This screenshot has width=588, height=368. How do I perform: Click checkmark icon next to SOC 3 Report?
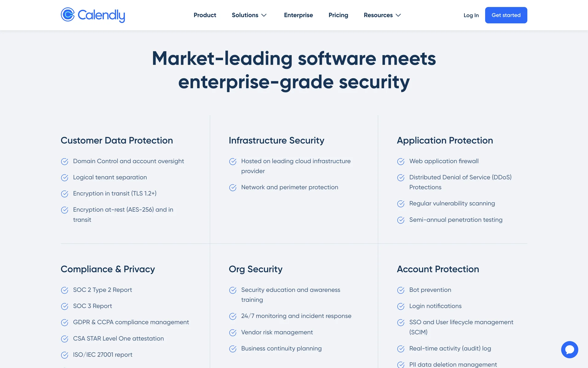pyautogui.click(x=65, y=306)
